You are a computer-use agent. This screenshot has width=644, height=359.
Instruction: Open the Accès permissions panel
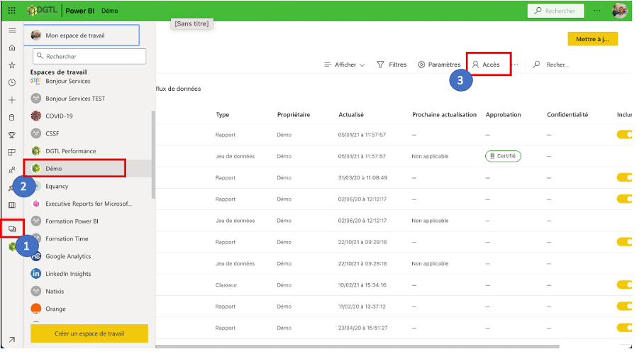tap(487, 65)
